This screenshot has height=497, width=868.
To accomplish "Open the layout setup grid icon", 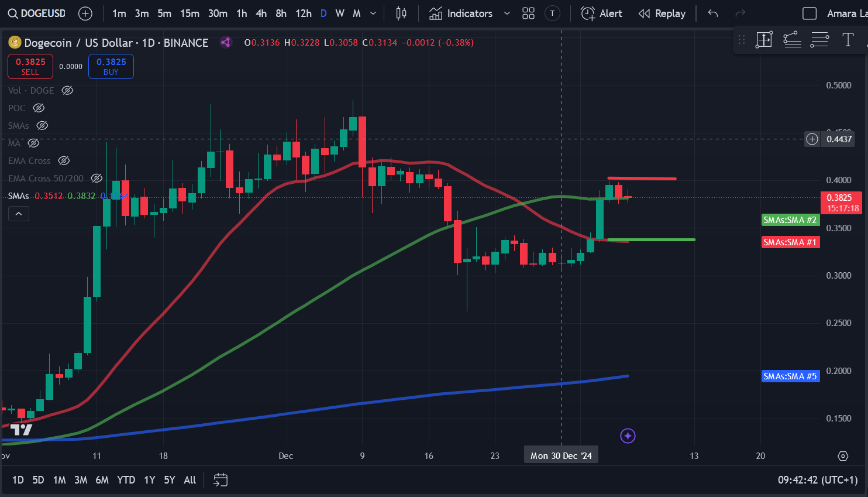I will (529, 13).
